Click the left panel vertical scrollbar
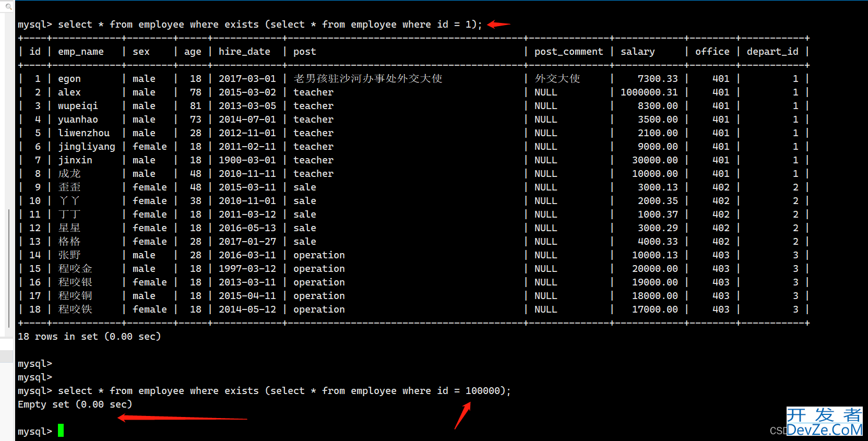Image resolution: width=868 pixels, height=441 pixels. [8, 268]
